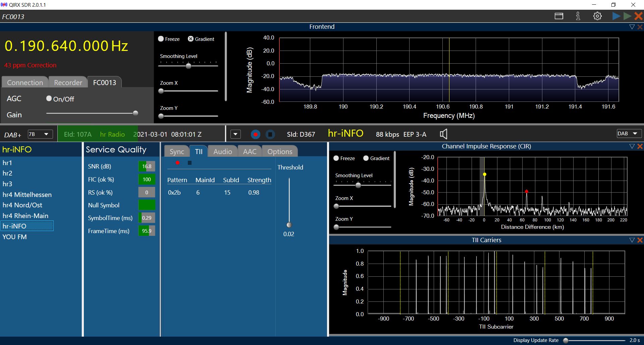
Task: Toggle Gradient in the CIR panel
Action: point(366,158)
